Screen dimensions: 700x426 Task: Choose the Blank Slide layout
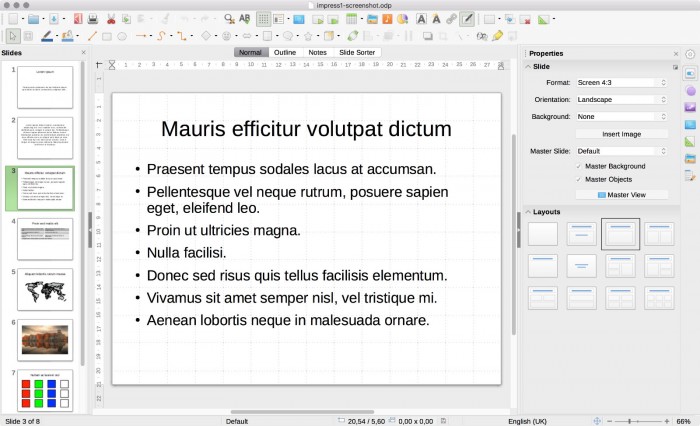click(543, 234)
